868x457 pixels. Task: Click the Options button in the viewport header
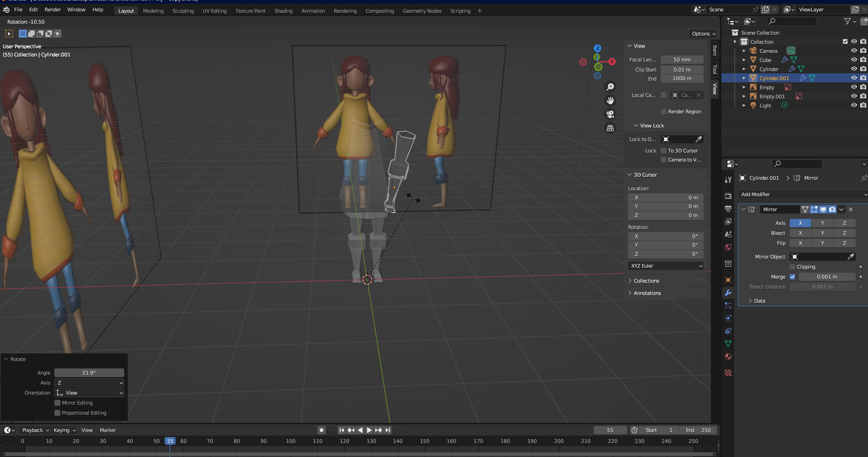(703, 33)
